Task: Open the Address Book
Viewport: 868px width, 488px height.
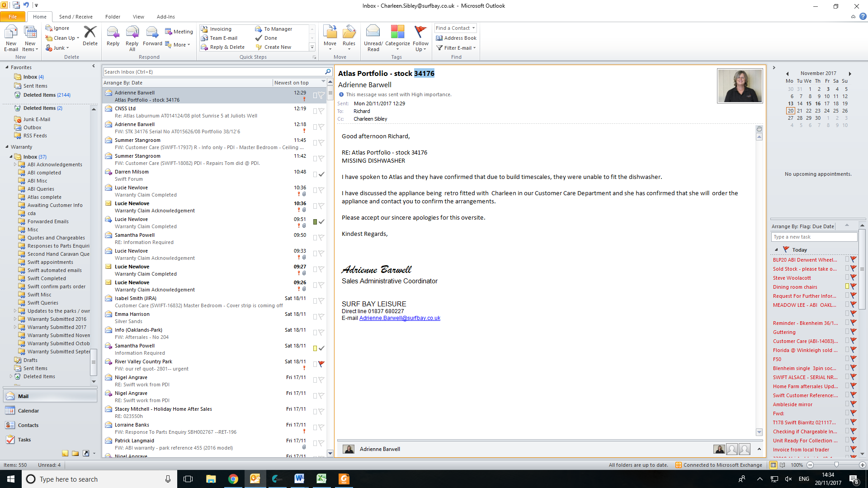Action: tap(456, 38)
